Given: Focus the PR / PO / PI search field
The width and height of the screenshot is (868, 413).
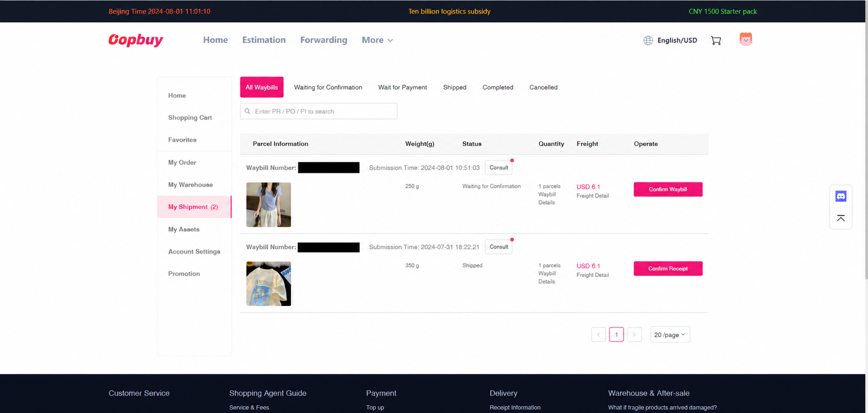Looking at the screenshot, I should point(319,111).
